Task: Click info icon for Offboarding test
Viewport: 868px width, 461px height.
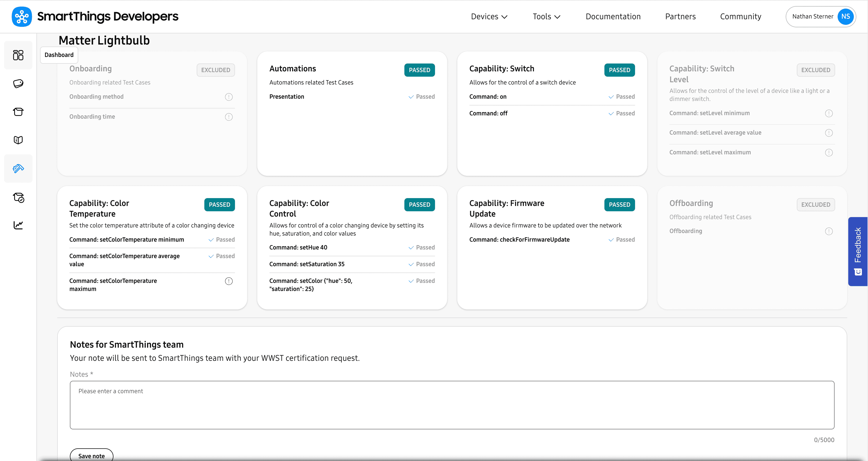Action: click(829, 231)
